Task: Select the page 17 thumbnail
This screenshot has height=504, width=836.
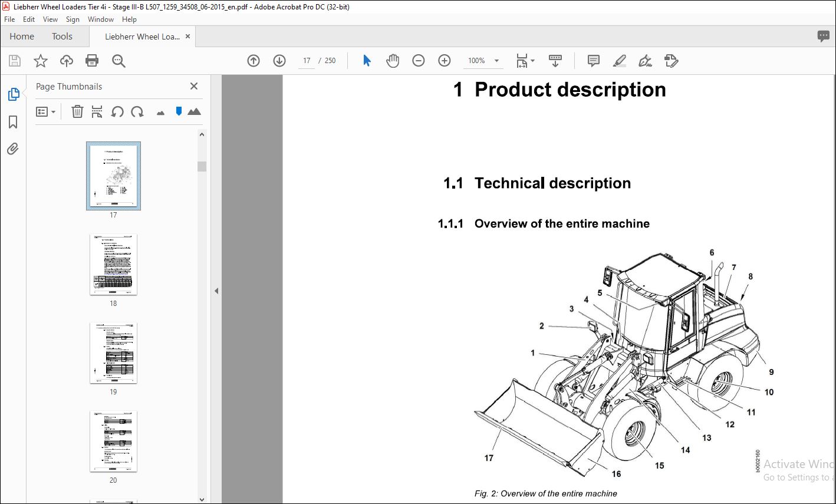Action: click(x=113, y=176)
